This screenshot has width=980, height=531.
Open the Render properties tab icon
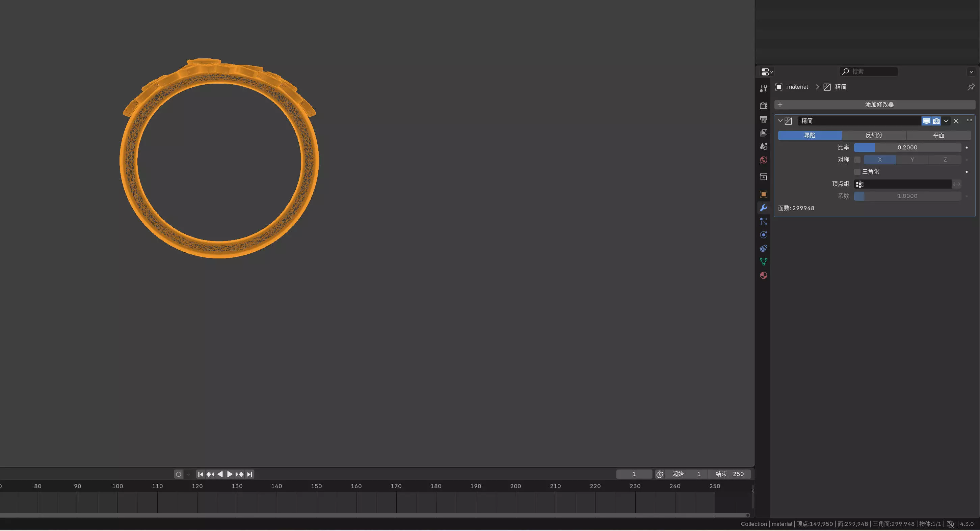763,106
